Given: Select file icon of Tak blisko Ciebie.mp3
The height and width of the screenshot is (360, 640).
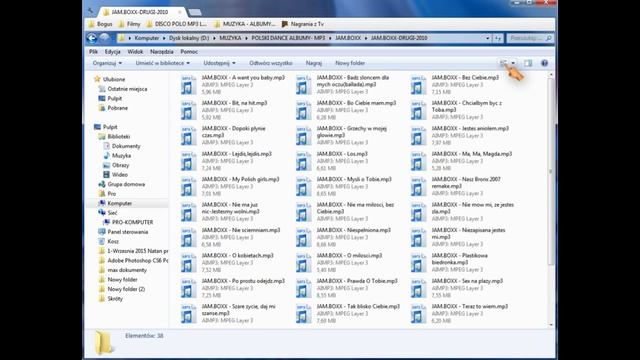Looking at the screenshot, I should pos(303,313).
